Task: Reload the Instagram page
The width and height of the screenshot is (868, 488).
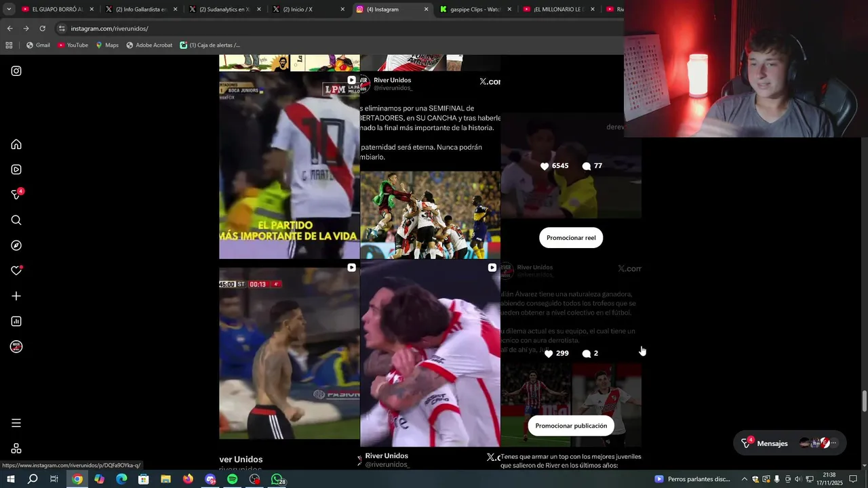Action: pos(42,28)
